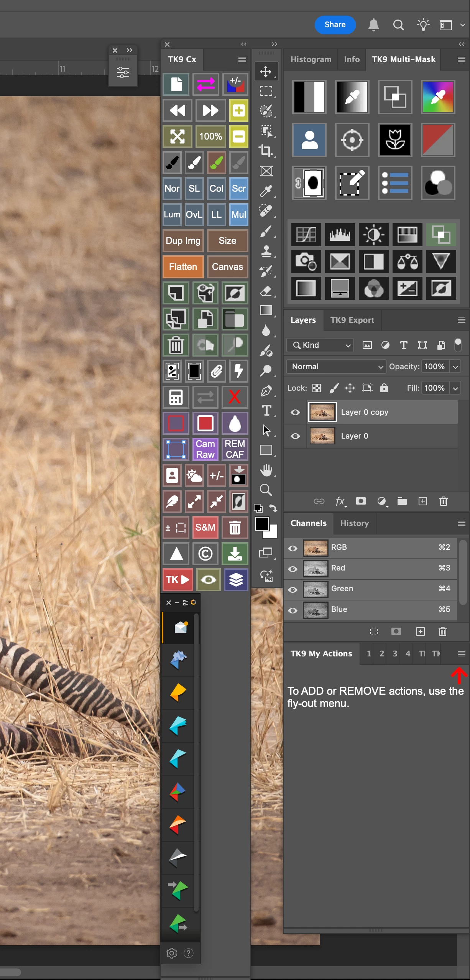This screenshot has width=470, height=980.
Task: Add layer mask in Layers panel footer
Action: point(361,501)
